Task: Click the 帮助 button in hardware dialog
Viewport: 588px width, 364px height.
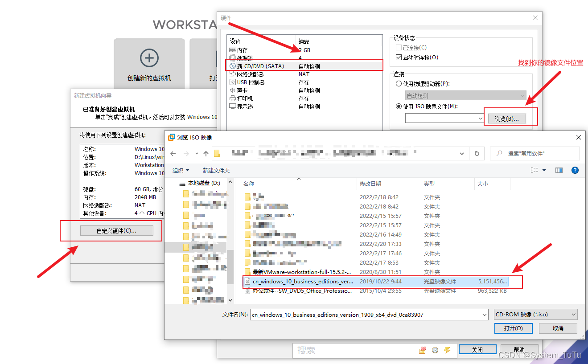Action: (x=519, y=350)
